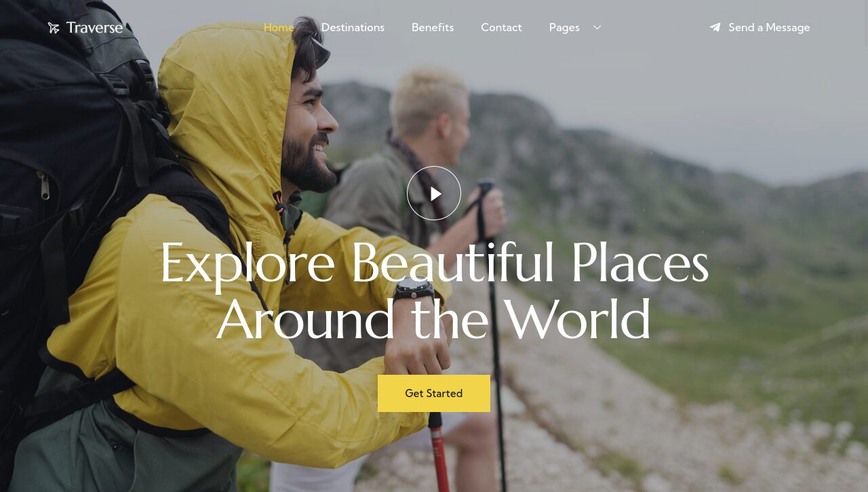
Task: Open the Destinations page link
Action: click(x=353, y=28)
